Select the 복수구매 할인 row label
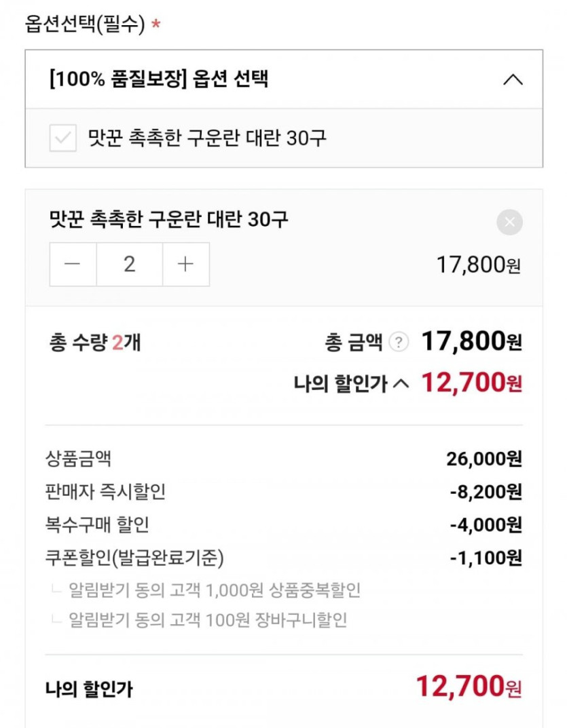Image resolution: width=567 pixels, height=728 pixels. pos(96,524)
